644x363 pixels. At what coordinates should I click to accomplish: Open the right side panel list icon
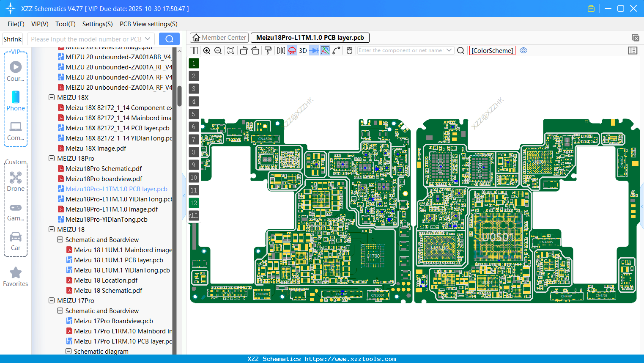click(x=633, y=50)
